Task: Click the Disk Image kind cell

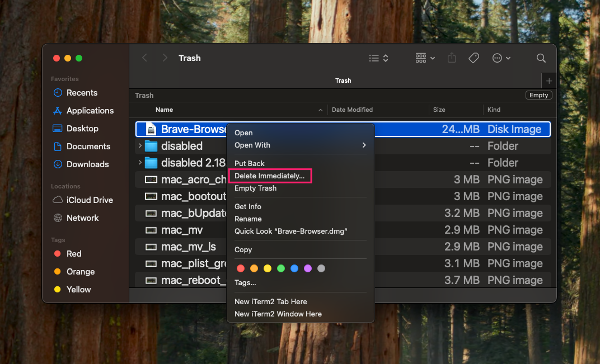Action: point(514,129)
